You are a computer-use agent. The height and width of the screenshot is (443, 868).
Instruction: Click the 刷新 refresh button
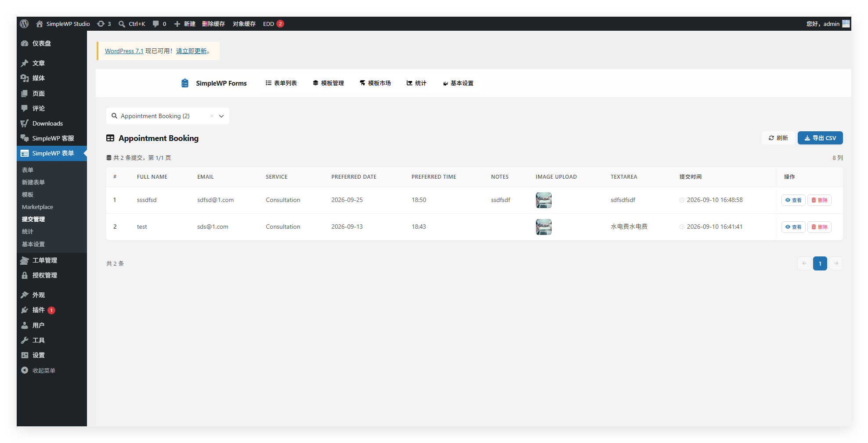778,138
